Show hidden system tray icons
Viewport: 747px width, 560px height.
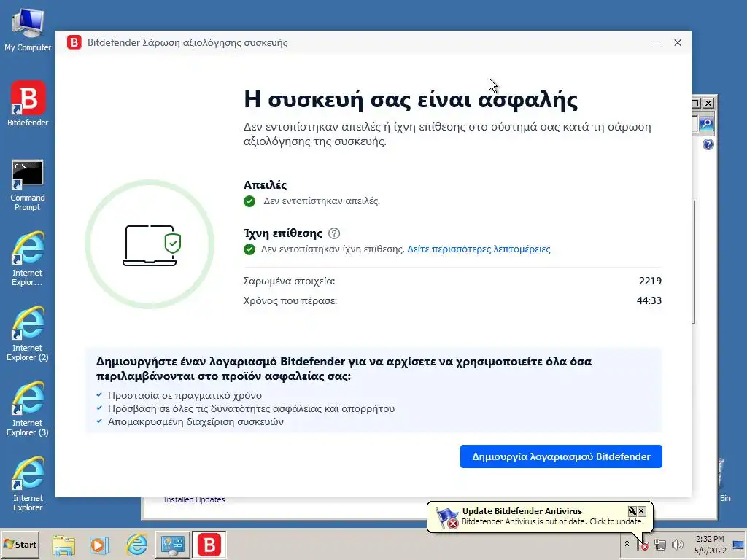click(x=627, y=544)
